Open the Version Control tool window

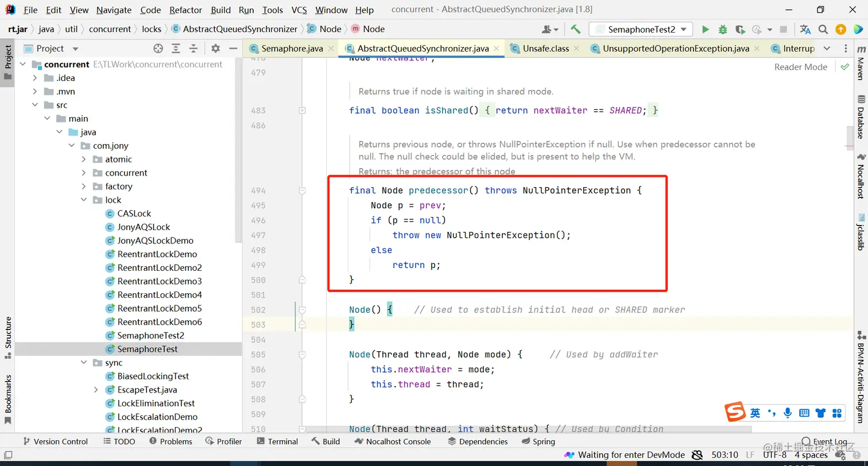[x=55, y=441]
